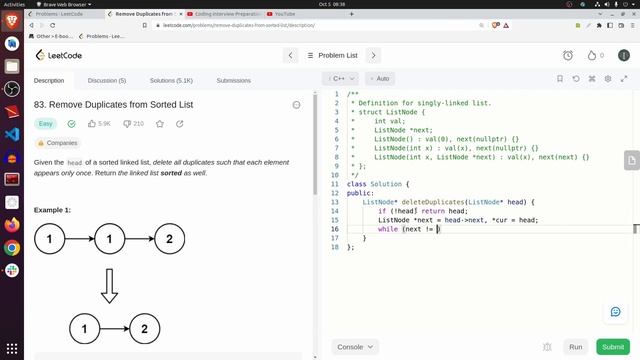This screenshot has height=360, width=640.
Task: Click the Easy difficulty tag
Action: coord(45,124)
